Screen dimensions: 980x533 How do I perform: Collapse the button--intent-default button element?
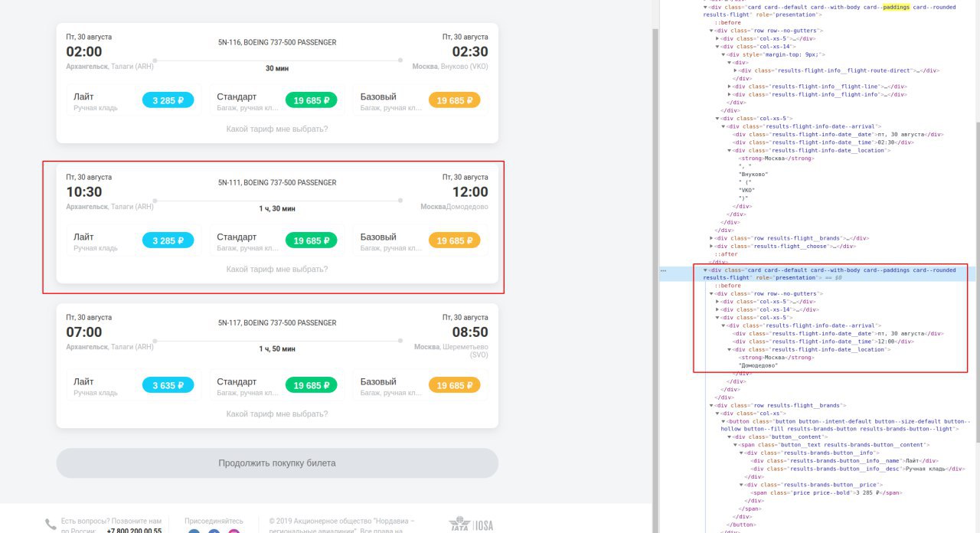[724, 421]
